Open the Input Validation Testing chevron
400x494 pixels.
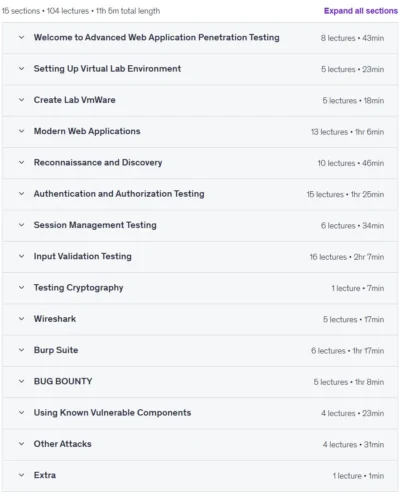pyautogui.click(x=21, y=256)
